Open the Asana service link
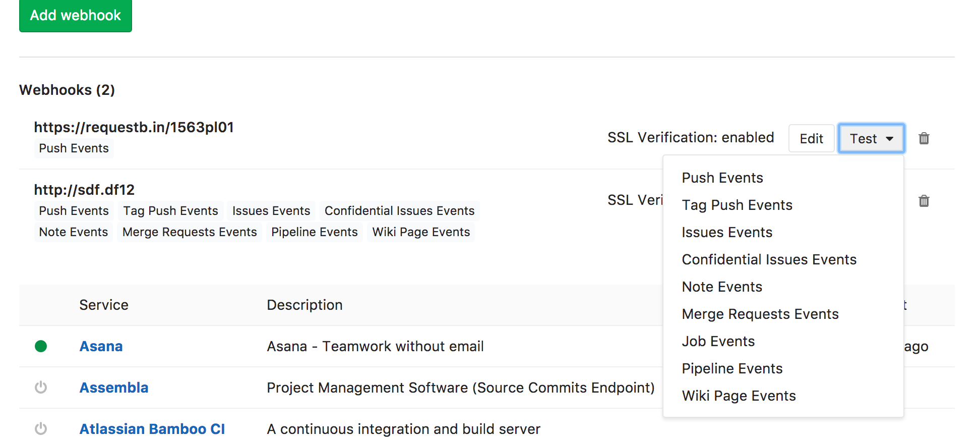 (101, 346)
